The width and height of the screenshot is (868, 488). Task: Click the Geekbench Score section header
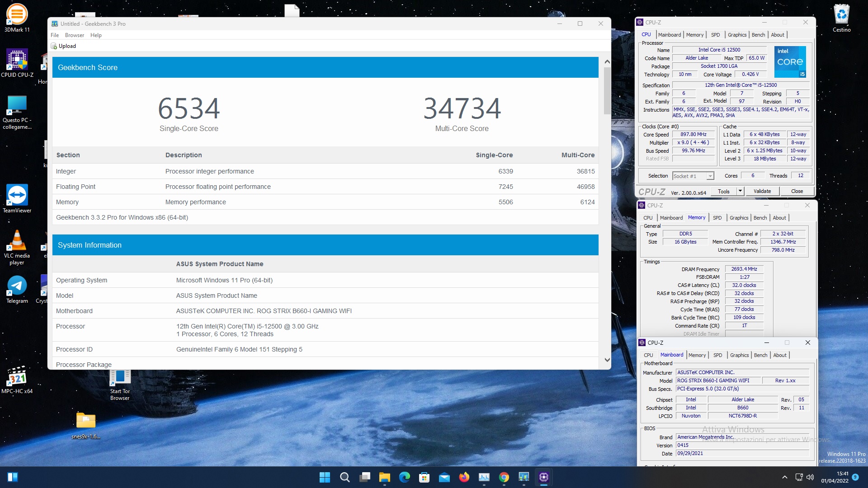[325, 67]
